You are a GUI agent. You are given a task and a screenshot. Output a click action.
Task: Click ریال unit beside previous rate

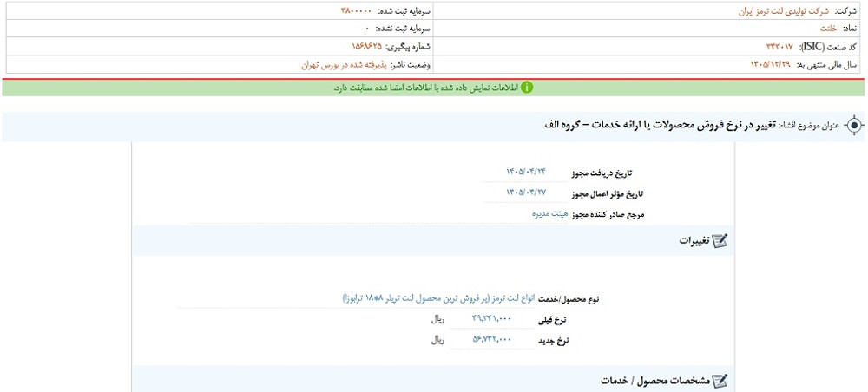click(x=438, y=319)
